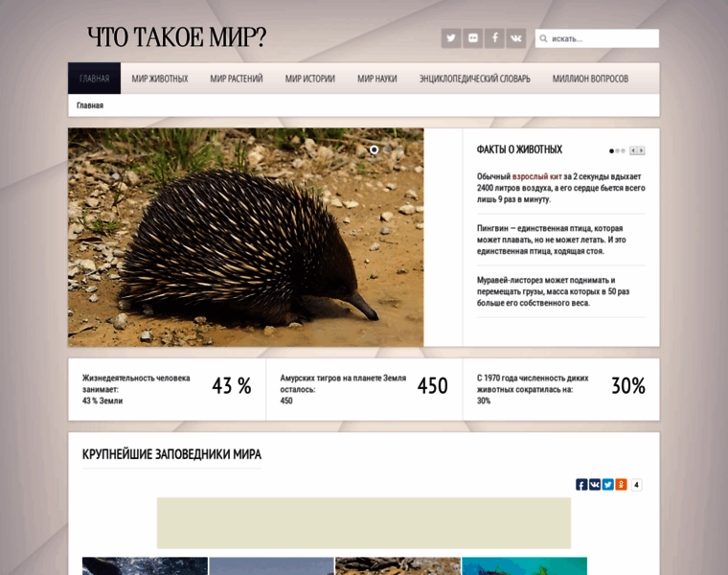Click the slide indicator dot on the echidna image
Image resolution: width=728 pixels, height=575 pixels.
[x=375, y=149]
